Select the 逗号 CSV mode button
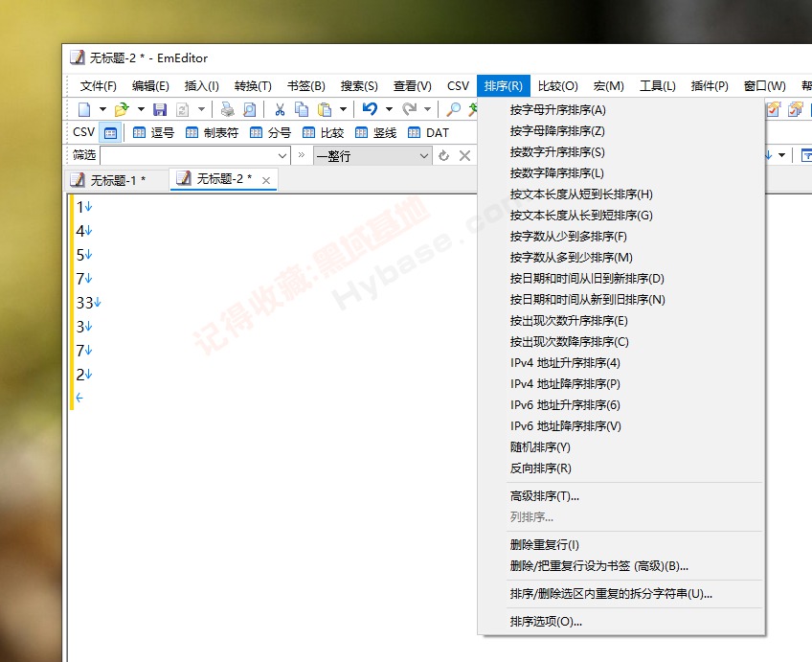812x662 pixels. [153, 132]
